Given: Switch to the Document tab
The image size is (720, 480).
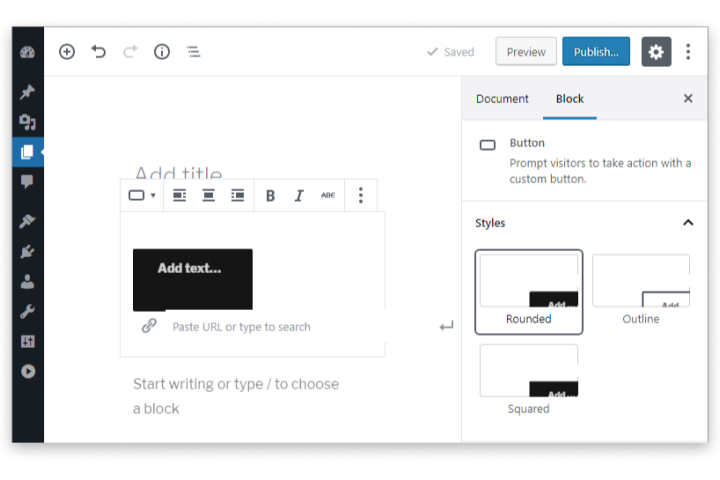Looking at the screenshot, I should pyautogui.click(x=502, y=99).
